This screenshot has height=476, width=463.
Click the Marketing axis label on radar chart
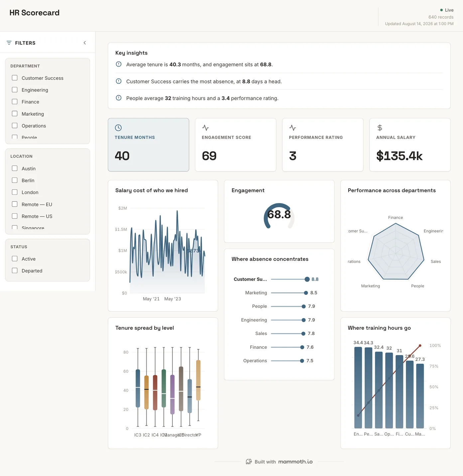point(371,286)
